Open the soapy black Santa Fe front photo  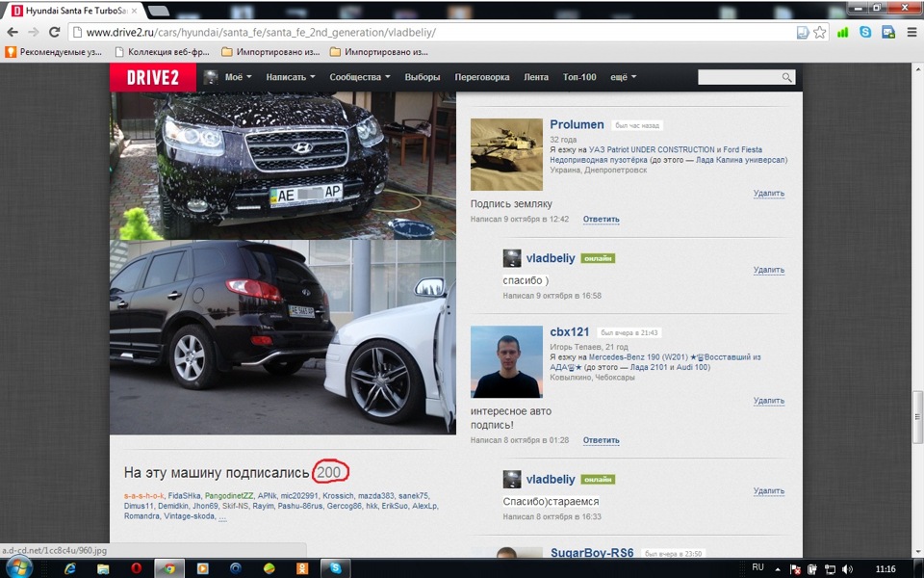(x=283, y=165)
